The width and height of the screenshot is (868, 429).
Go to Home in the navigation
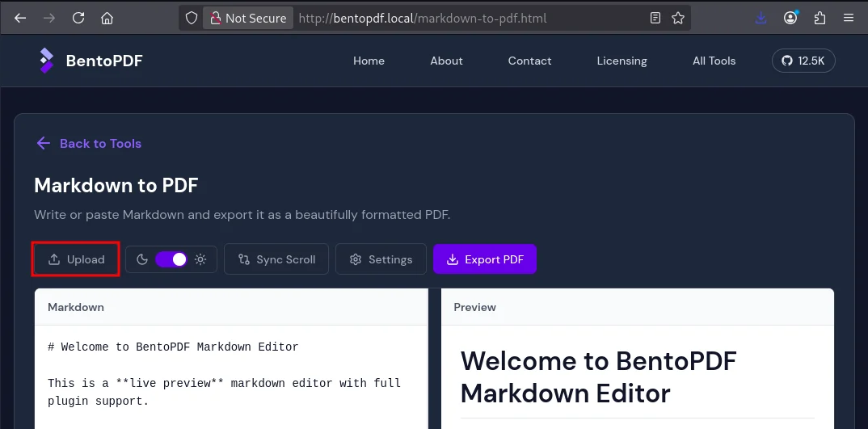click(369, 61)
